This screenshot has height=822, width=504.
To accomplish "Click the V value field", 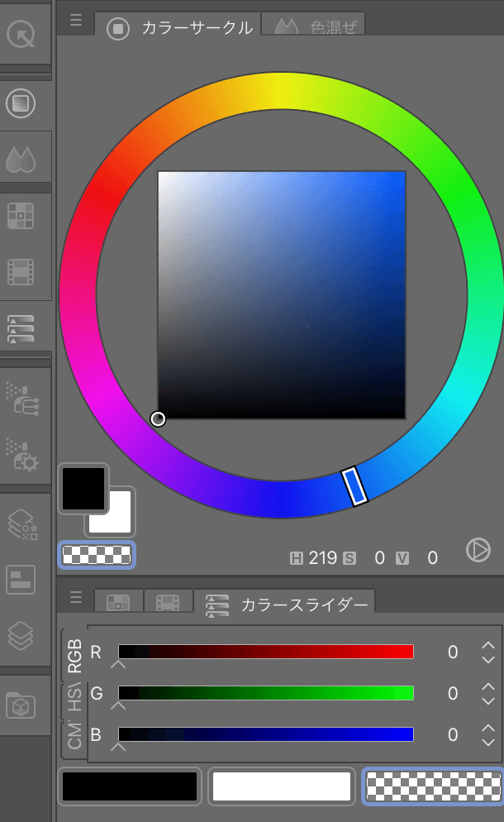I will pos(432,557).
